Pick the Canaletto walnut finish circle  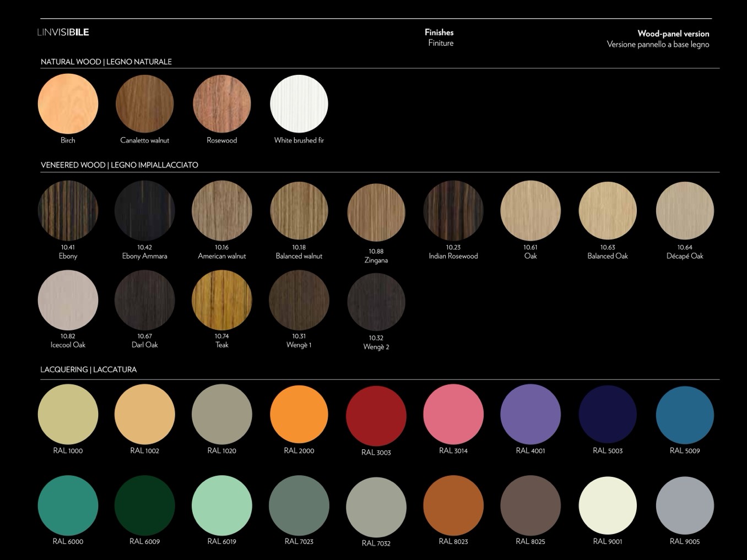(x=144, y=104)
